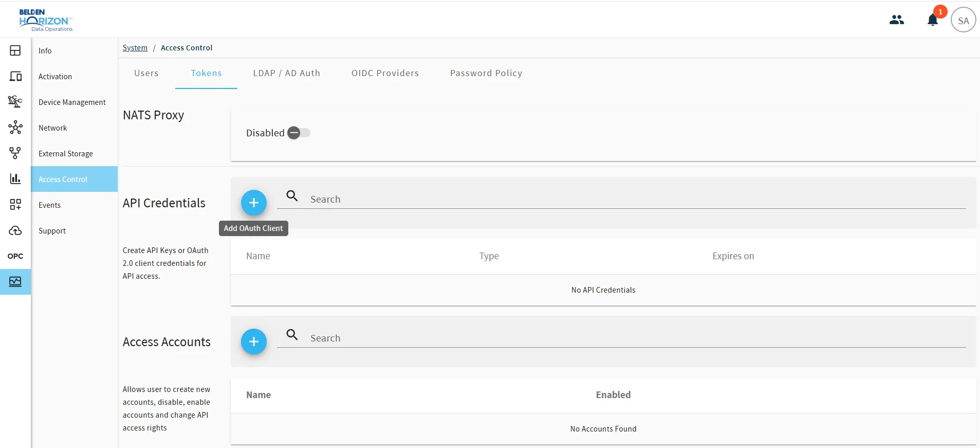The height and width of the screenshot is (448, 980).
Task: Click the cloud upload sidebar icon
Action: coord(15,230)
